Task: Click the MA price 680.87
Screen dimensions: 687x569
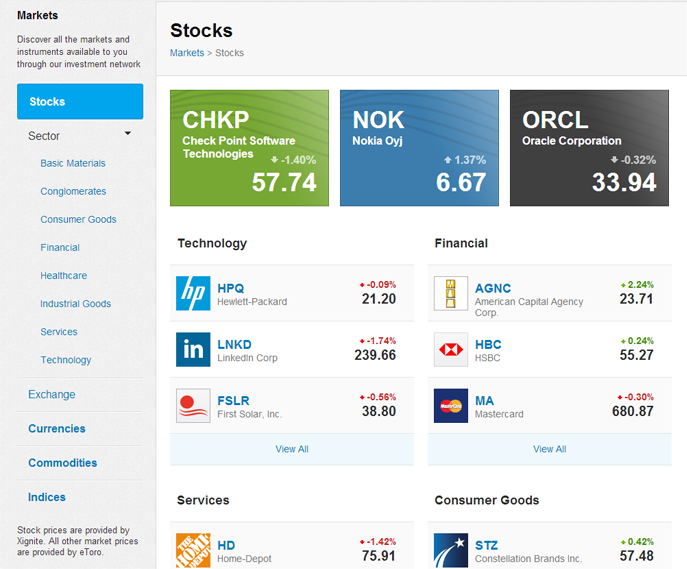Action: click(x=633, y=411)
